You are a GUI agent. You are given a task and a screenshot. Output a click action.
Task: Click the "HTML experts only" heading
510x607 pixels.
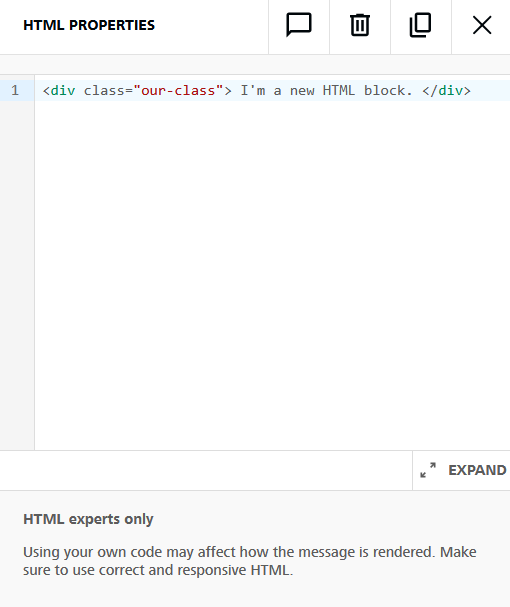(x=88, y=519)
